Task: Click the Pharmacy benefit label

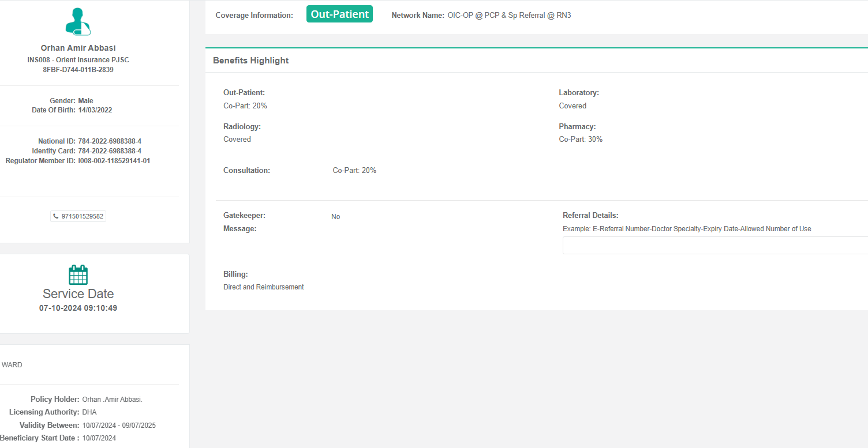Action: pos(577,126)
